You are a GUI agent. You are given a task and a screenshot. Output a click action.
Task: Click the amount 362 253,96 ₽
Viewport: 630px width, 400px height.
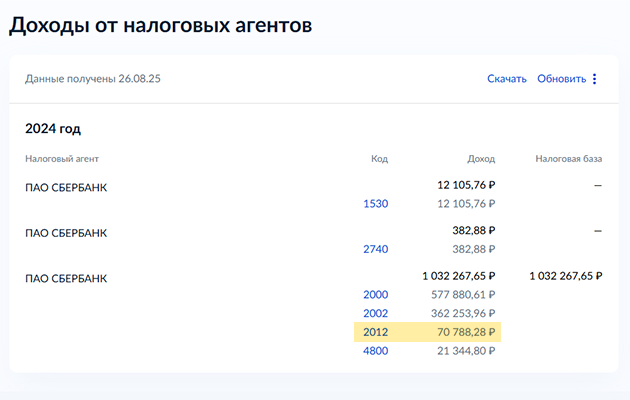[x=463, y=313]
